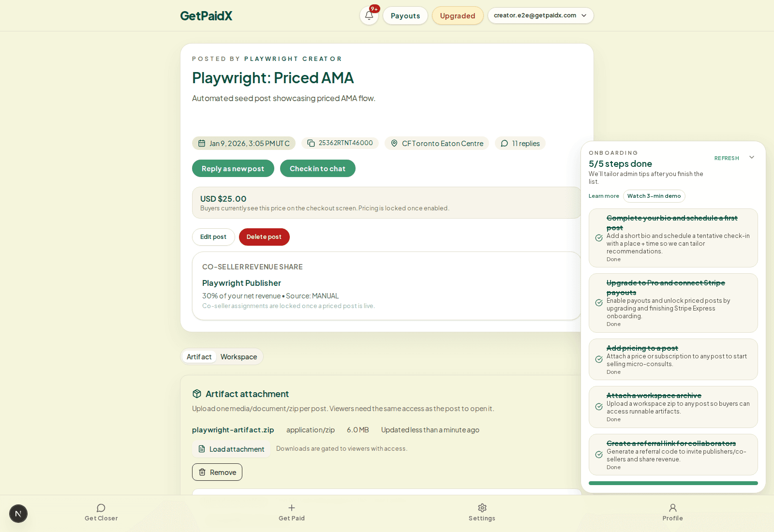Open Get Closer chat icon in bottom nav
The image size is (774, 532).
pos(101,508)
